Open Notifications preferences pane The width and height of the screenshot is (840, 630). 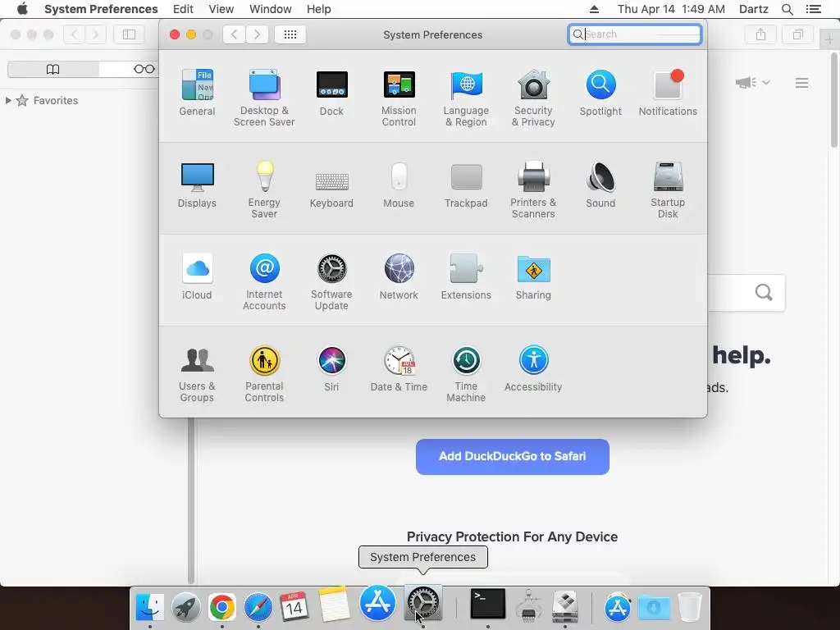(668, 93)
